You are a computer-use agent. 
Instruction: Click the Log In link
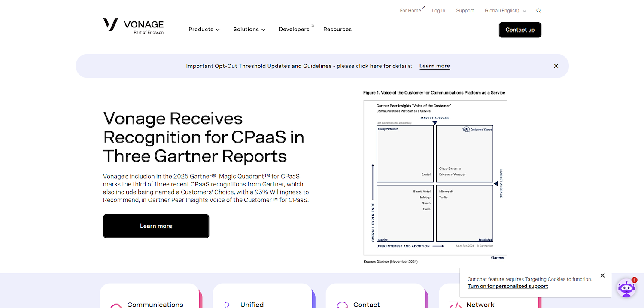[438, 11]
